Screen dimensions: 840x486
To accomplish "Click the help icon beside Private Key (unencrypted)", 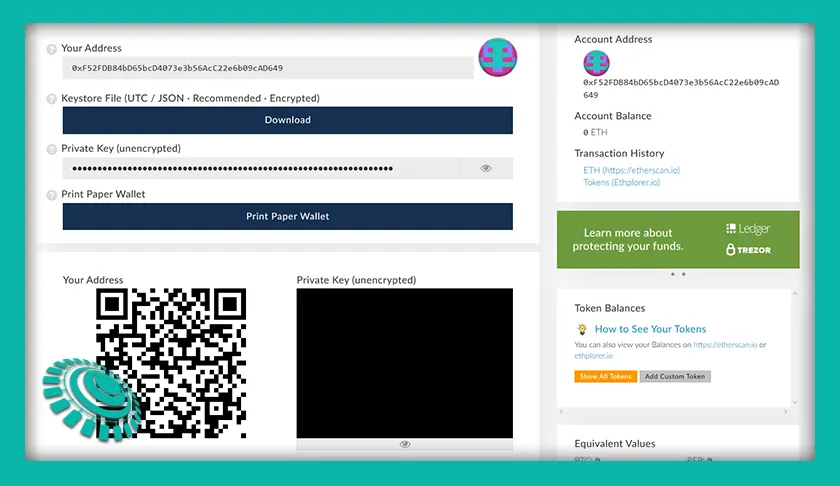I will [x=51, y=149].
